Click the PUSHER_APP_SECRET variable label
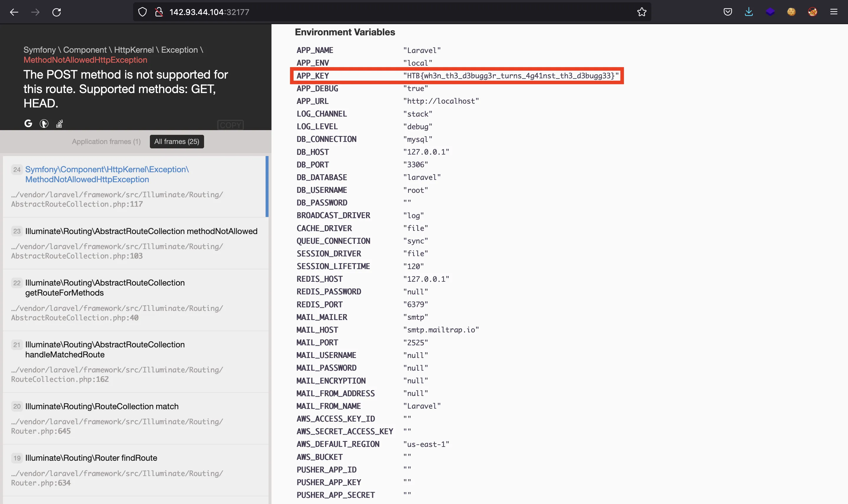 click(x=336, y=495)
